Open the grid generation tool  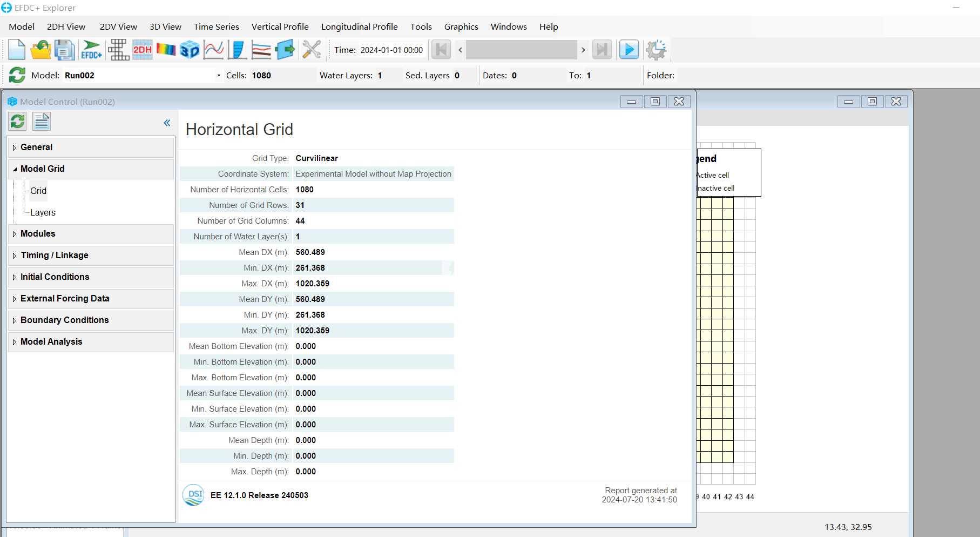click(x=118, y=50)
